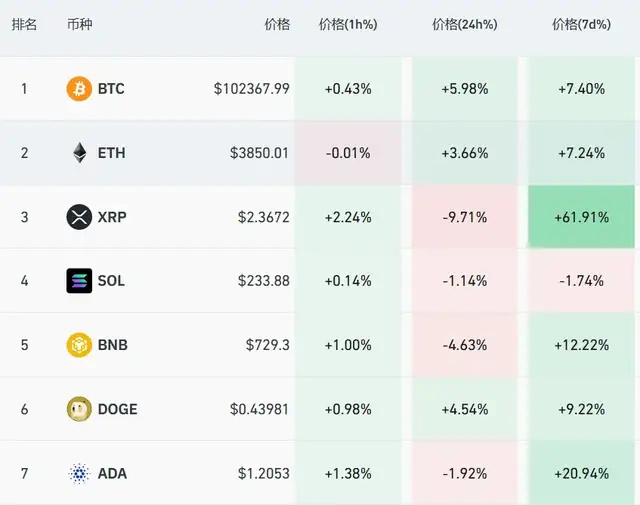Sort by 价格(24h%) column header

[465, 24]
